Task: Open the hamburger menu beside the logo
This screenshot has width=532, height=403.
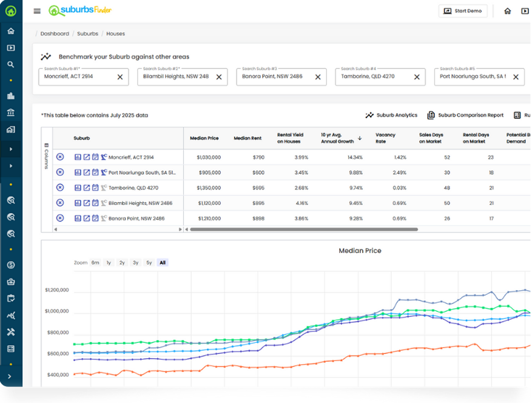Action: coord(37,11)
